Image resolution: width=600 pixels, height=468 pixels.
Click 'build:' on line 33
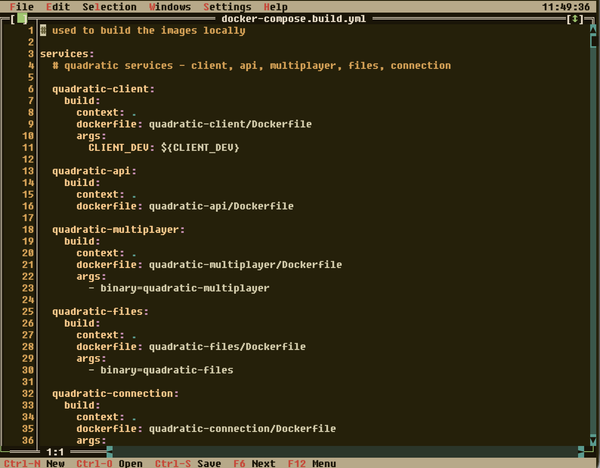(x=82, y=405)
